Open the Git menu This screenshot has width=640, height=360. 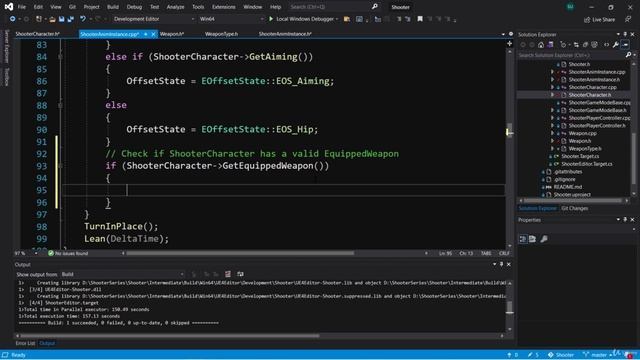click(72, 7)
